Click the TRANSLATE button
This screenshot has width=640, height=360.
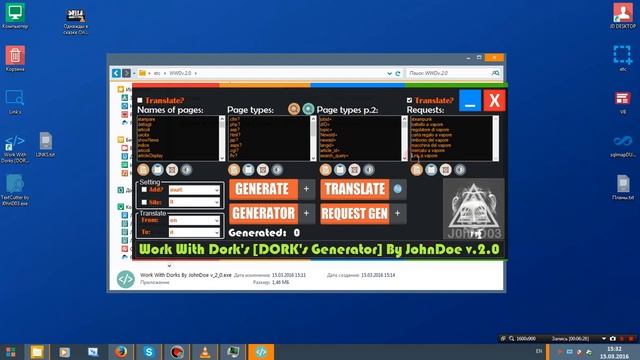[355, 189]
